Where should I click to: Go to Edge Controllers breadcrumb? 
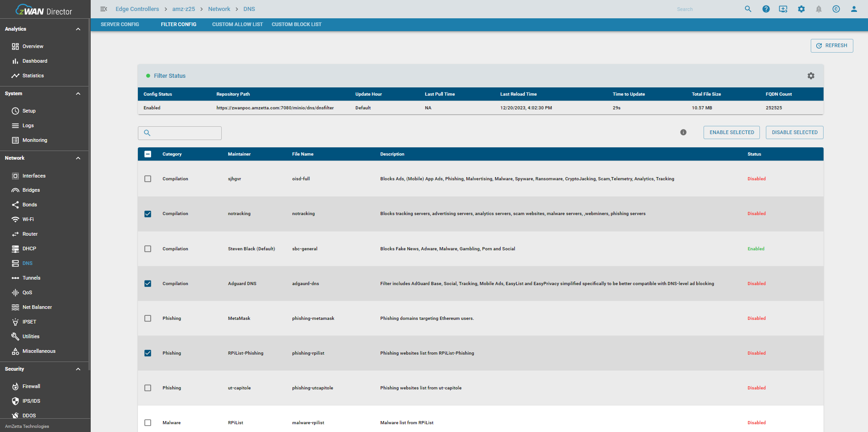pyautogui.click(x=137, y=9)
